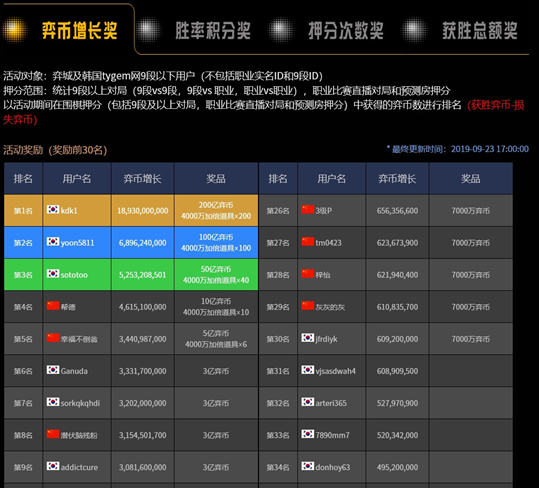The width and height of the screenshot is (539, 488).
Task: Click the flag icon next to Ganuda
Action: point(53,370)
